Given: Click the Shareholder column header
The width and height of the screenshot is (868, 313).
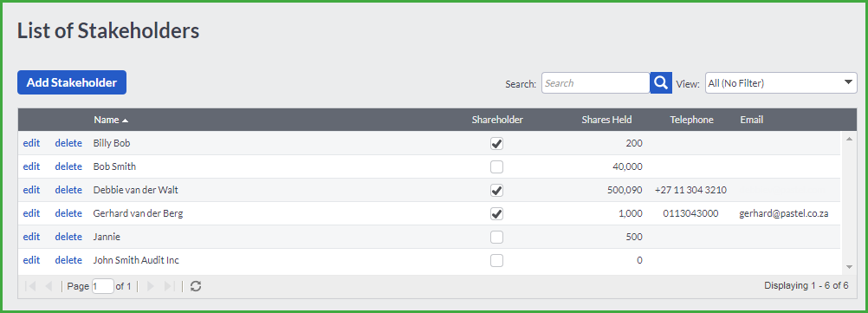Looking at the screenshot, I should click(x=497, y=120).
